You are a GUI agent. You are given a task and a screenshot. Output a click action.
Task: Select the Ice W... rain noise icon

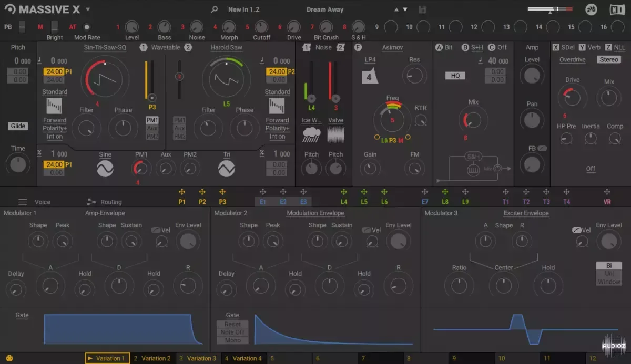312,135
